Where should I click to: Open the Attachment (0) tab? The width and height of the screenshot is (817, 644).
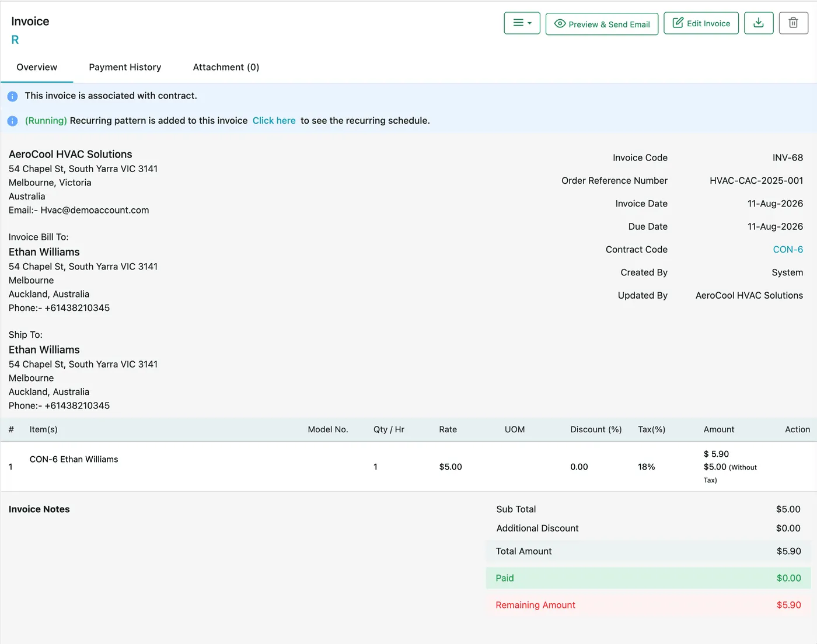(x=226, y=67)
